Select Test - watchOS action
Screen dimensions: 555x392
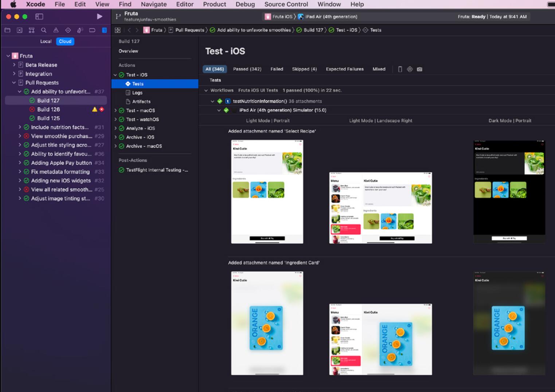(142, 119)
